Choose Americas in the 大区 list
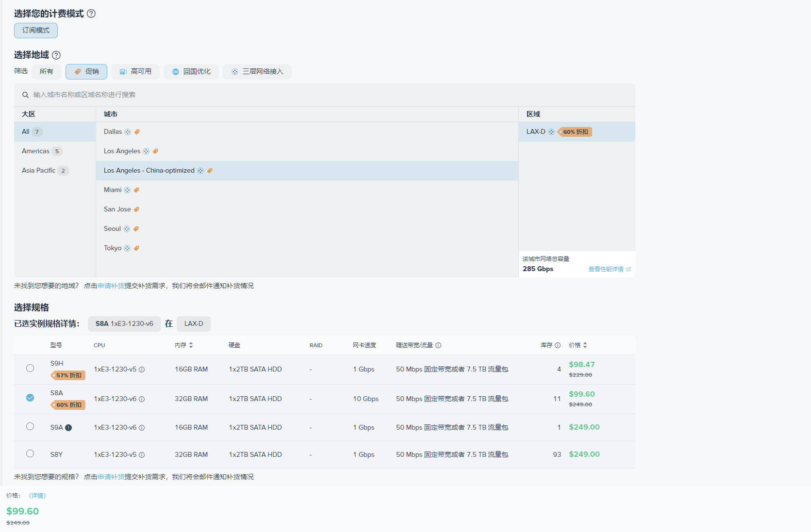Image resolution: width=811 pixels, height=532 pixels. click(x=36, y=151)
